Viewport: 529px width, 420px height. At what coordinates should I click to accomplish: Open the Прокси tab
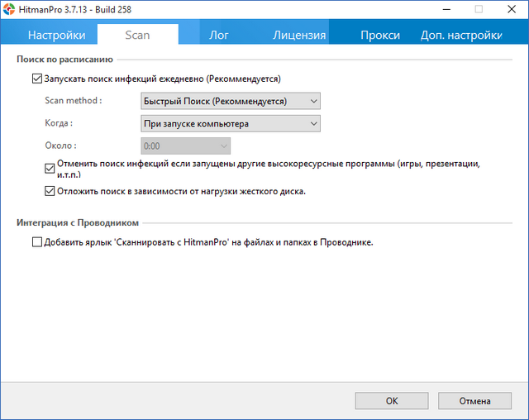380,35
